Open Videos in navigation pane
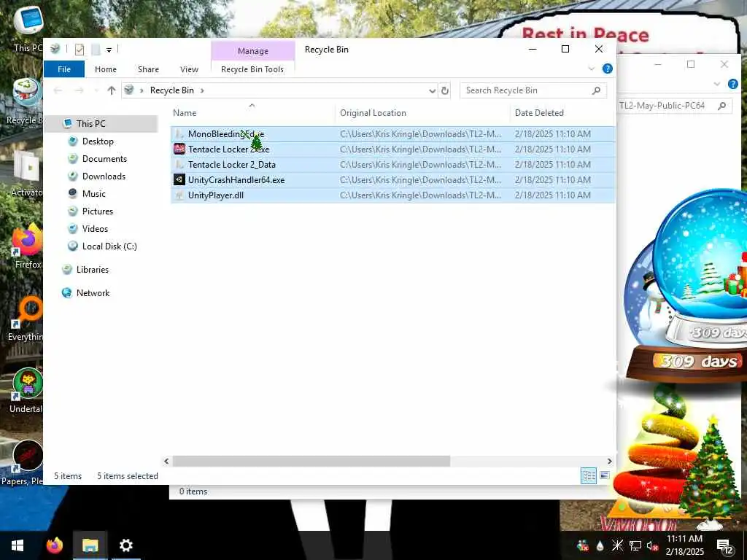This screenshot has width=747, height=560. (x=95, y=229)
